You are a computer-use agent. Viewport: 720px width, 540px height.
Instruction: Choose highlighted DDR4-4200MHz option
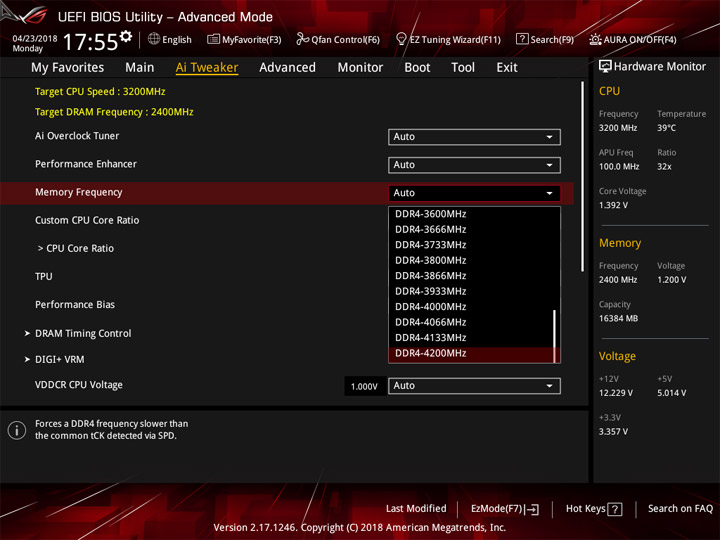tap(471, 354)
